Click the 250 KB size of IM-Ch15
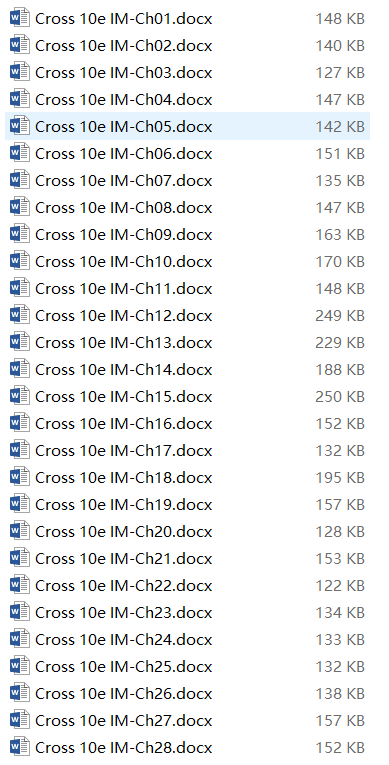Viewport: 389px width, 765px height. click(x=340, y=397)
